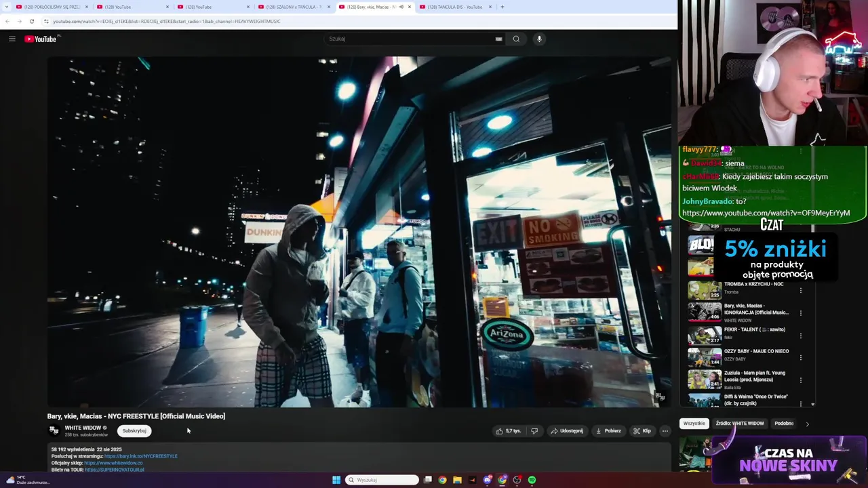
Task: Open File Explorer from the taskbar
Action: tap(457, 480)
